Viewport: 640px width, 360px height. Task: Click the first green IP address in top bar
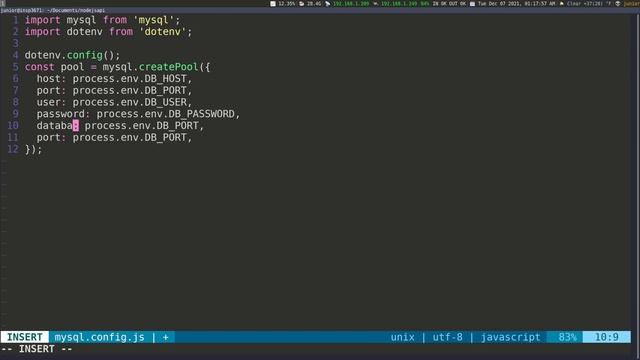coord(351,4)
